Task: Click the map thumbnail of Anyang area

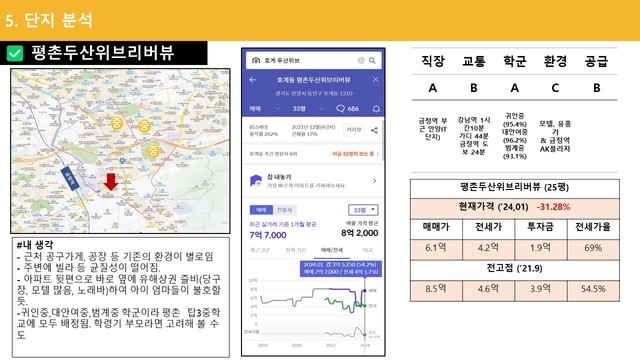Action: [120, 151]
